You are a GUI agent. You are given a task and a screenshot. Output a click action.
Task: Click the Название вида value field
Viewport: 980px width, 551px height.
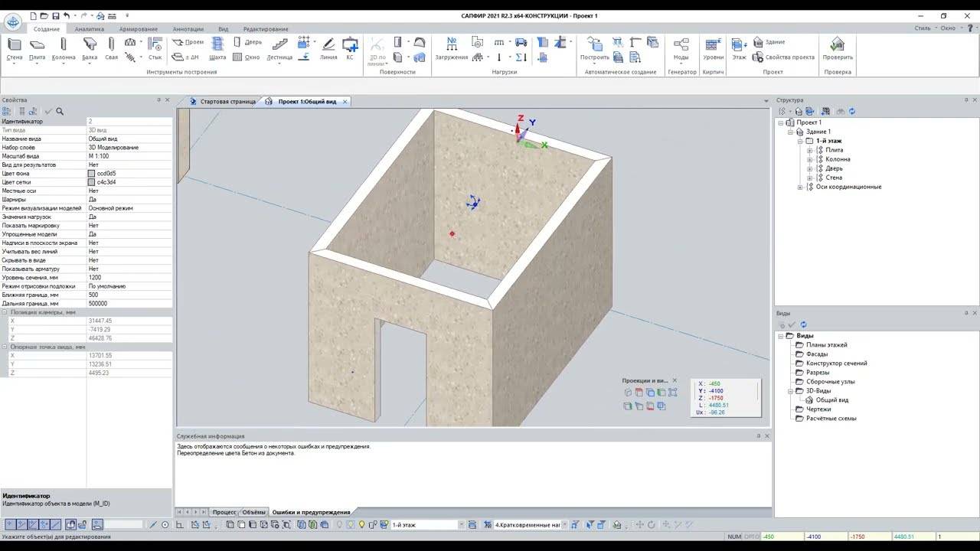coord(129,139)
